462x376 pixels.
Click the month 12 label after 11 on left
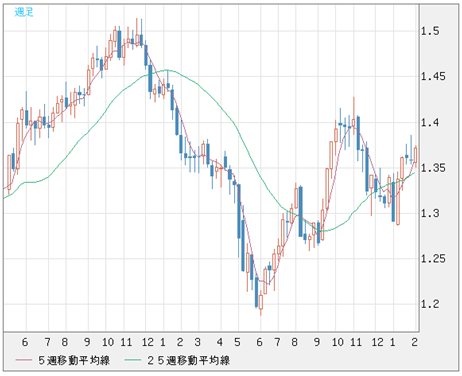(148, 342)
